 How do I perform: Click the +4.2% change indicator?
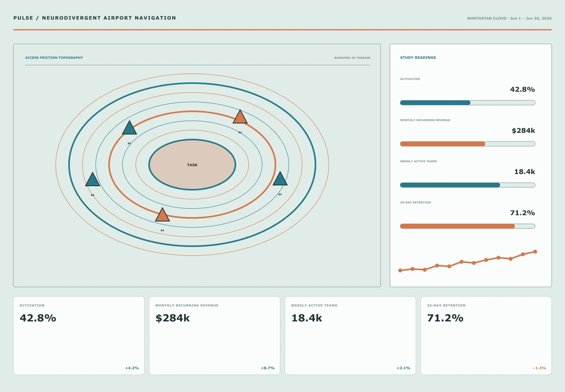(132, 368)
